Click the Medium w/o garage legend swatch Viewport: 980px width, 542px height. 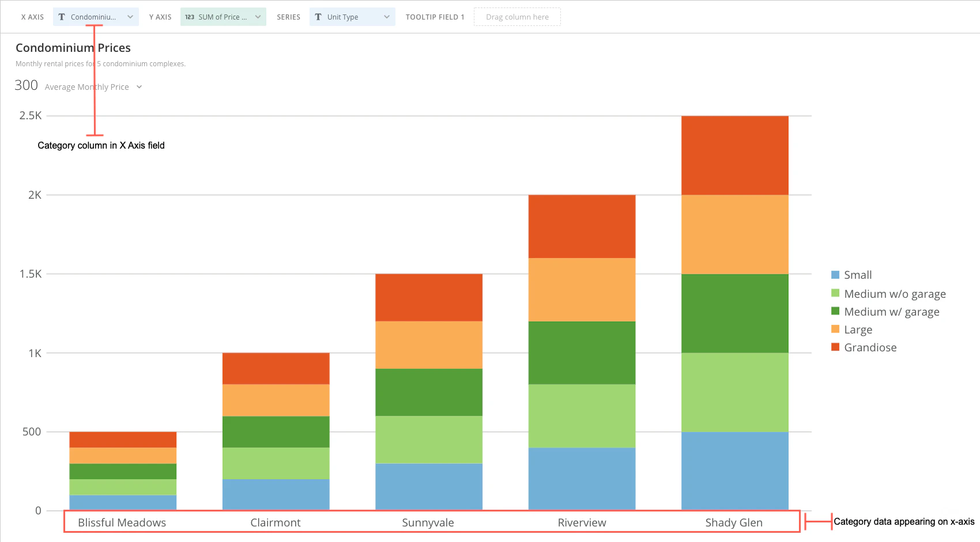point(835,293)
